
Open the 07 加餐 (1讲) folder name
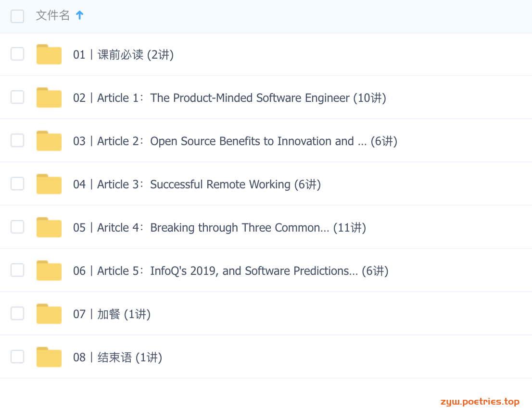click(112, 314)
